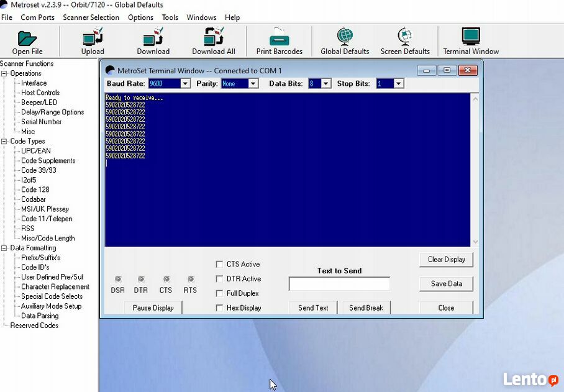Viewport: 564px width, 392px height.
Task: Click the Clear Display button
Action: pyautogui.click(x=447, y=259)
